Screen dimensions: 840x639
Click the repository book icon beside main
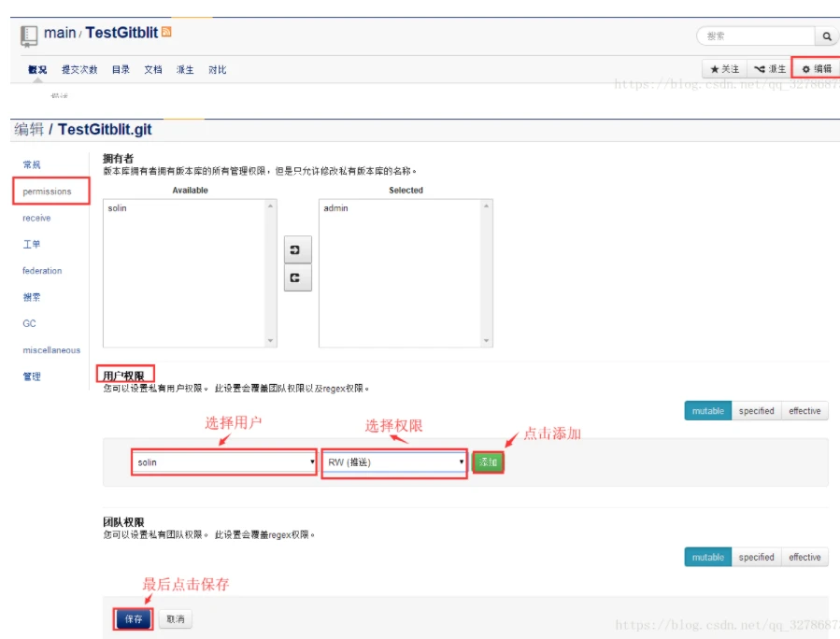(29, 35)
